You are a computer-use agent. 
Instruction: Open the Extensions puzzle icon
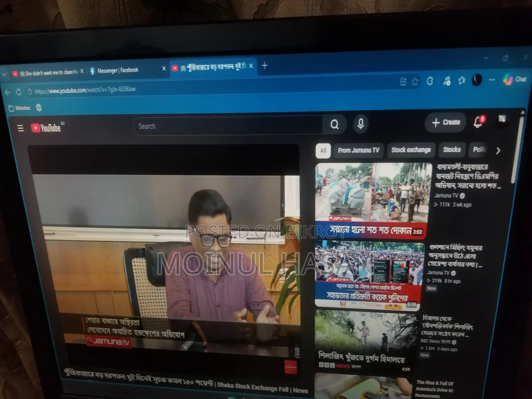[x=430, y=81]
